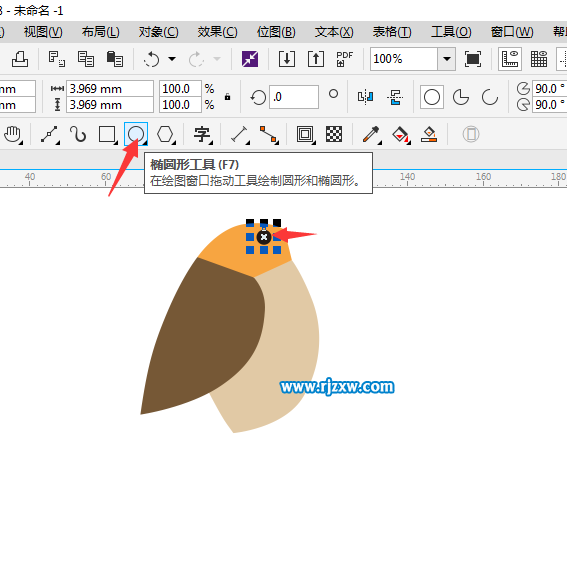
Task: Expand the zoom level dropdown
Action: pos(447,59)
